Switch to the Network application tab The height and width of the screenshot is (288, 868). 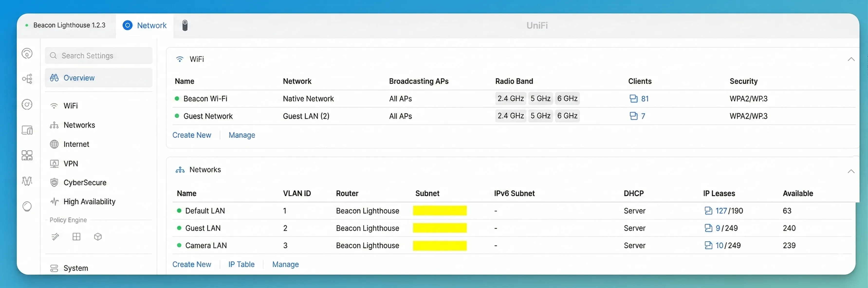coord(145,26)
